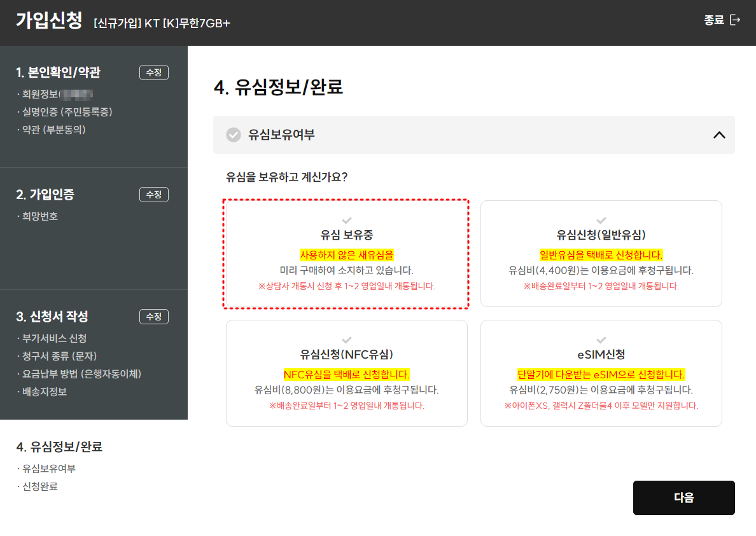
Task: Click highlighted text 일반유심을 택배로 신청합니다.
Action: coord(601,255)
